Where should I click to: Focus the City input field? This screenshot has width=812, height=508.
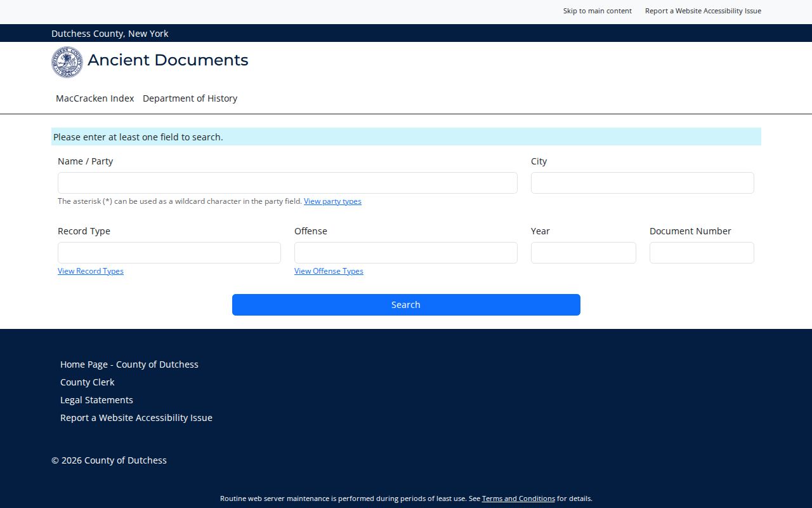point(642,183)
